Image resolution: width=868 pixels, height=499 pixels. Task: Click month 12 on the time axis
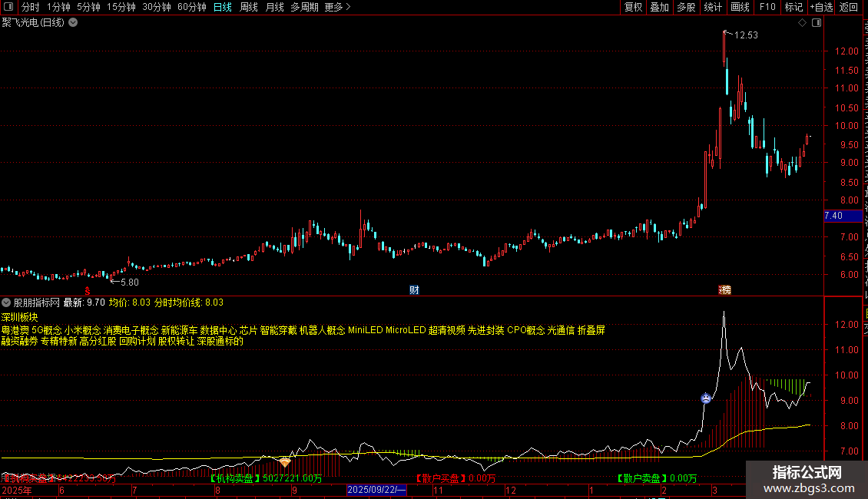click(x=510, y=490)
